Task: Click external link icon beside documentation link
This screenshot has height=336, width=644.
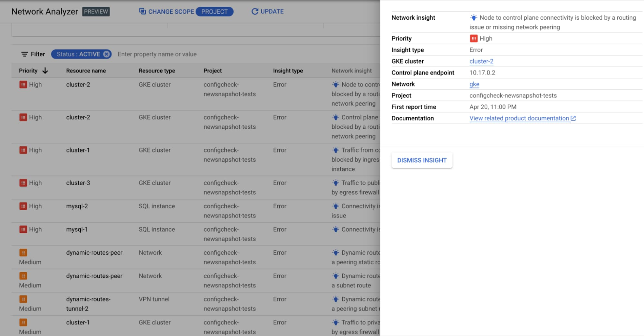Action: (x=573, y=118)
